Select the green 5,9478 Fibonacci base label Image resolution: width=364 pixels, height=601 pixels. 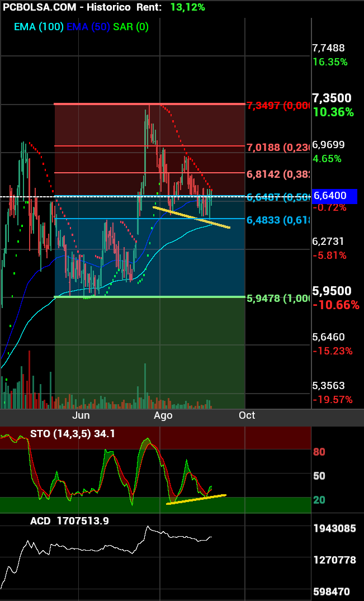tap(278, 299)
